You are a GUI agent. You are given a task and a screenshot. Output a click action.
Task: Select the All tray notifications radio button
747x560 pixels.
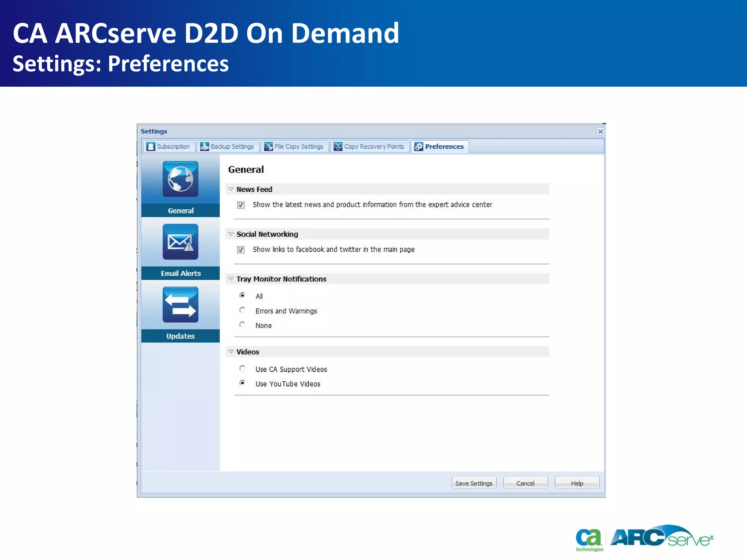(x=242, y=295)
